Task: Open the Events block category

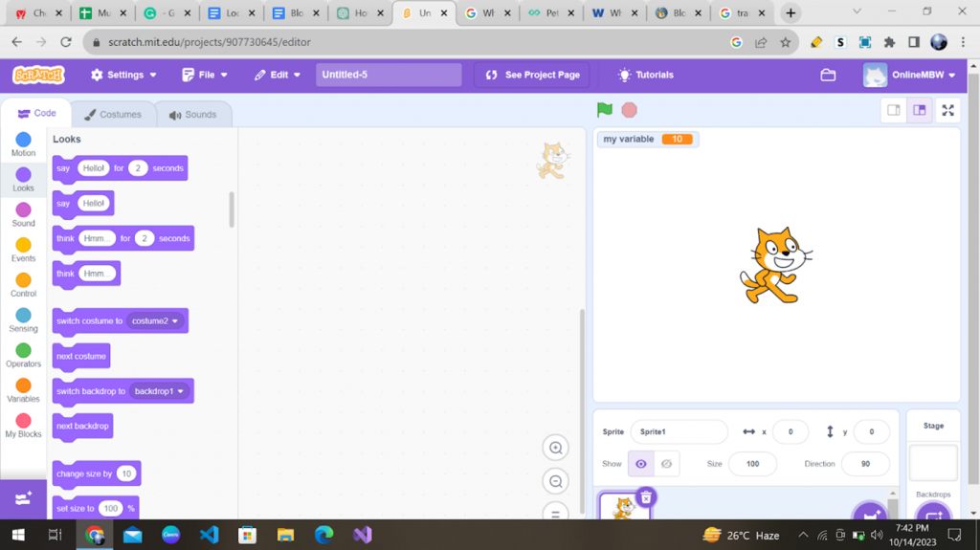Action: click(x=23, y=250)
